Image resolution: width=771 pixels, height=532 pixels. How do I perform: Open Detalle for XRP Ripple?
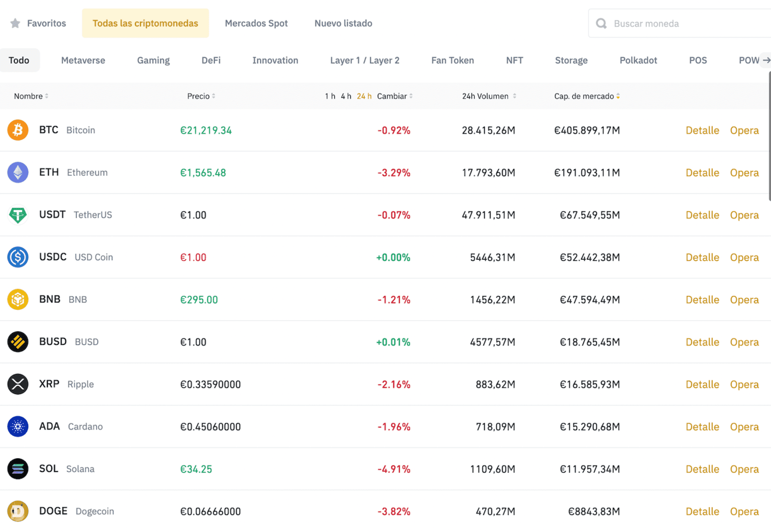(x=702, y=384)
